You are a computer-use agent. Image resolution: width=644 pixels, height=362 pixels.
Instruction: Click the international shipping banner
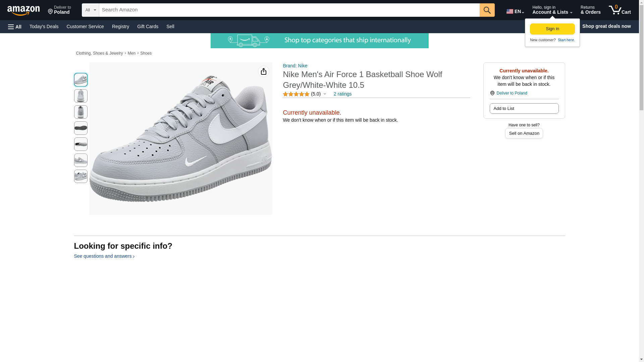(319, 41)
